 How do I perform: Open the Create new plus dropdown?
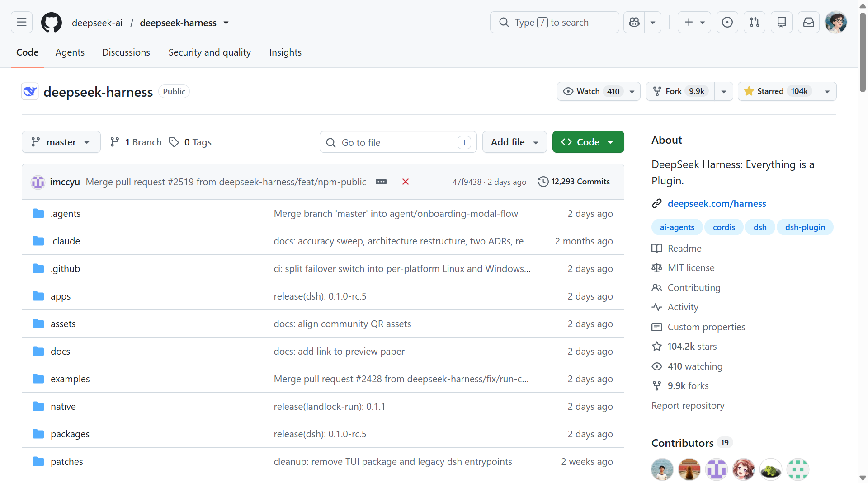click(x=694, y=22)
